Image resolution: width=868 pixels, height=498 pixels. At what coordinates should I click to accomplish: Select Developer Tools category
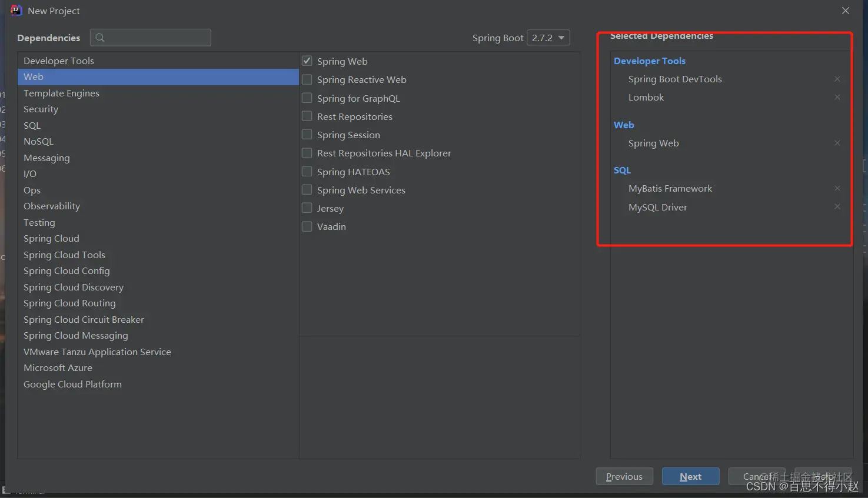click(x=158, y=61)
